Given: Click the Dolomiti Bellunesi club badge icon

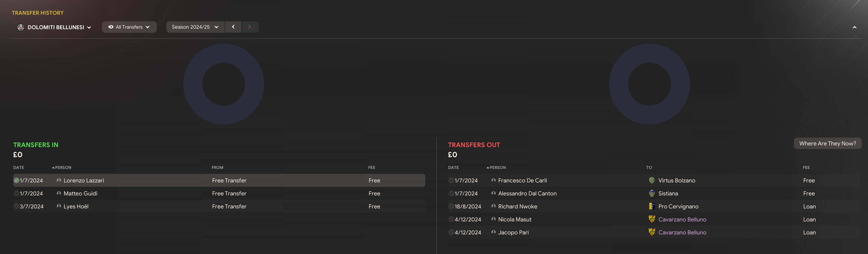Looking at the screenshot, I should (21, 27).
